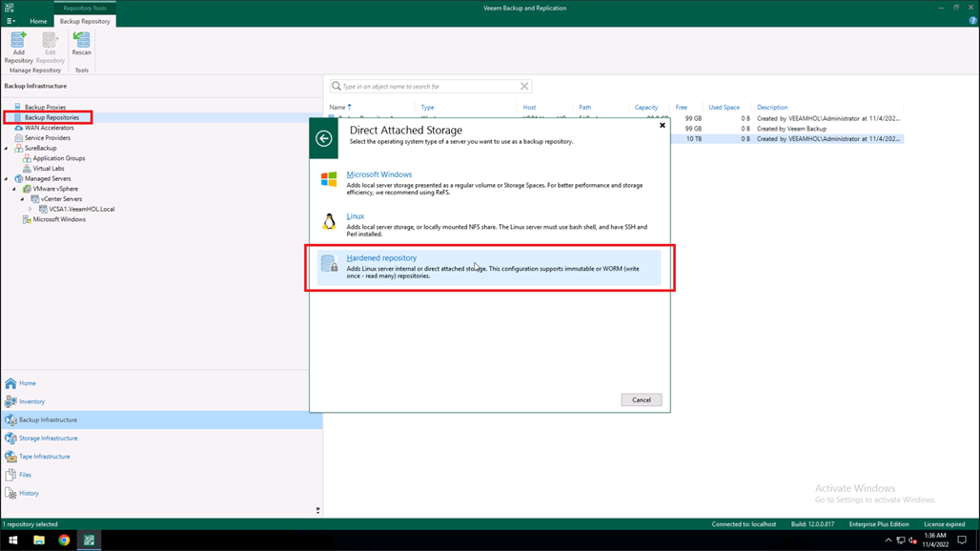Viewport: 980px width, 551px height.
Task: Open File Explorer from the taskbar
Action: click(x=39, y=540)
